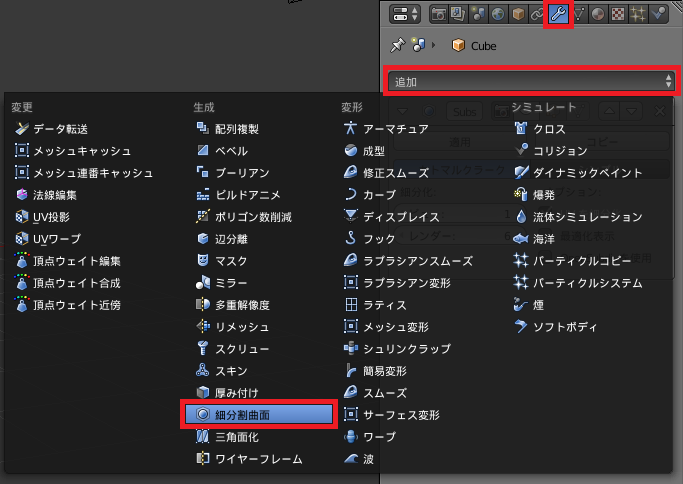Select highlighted 細分割曲面 subdivision modifier
The width and height of the screenshot is (683, 484).
259,414
